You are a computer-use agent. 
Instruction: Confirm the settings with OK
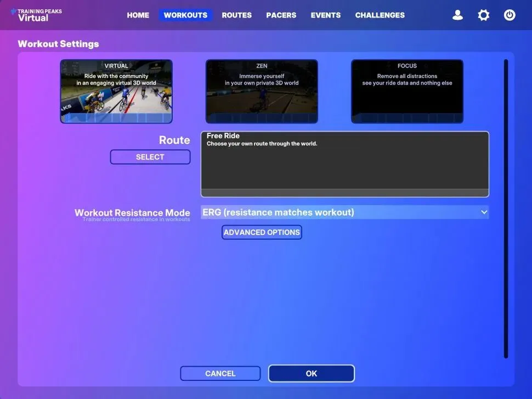(311, 374)
